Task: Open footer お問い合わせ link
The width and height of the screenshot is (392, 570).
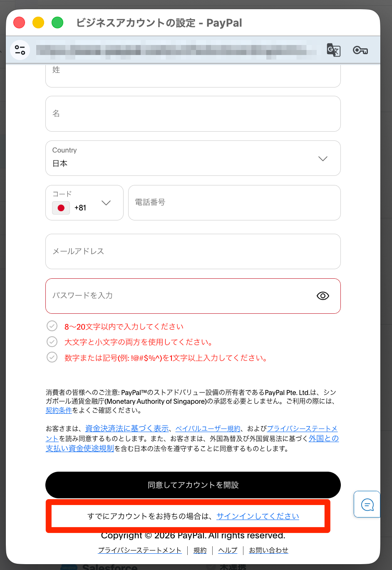Action: click(x=268, y=550)
